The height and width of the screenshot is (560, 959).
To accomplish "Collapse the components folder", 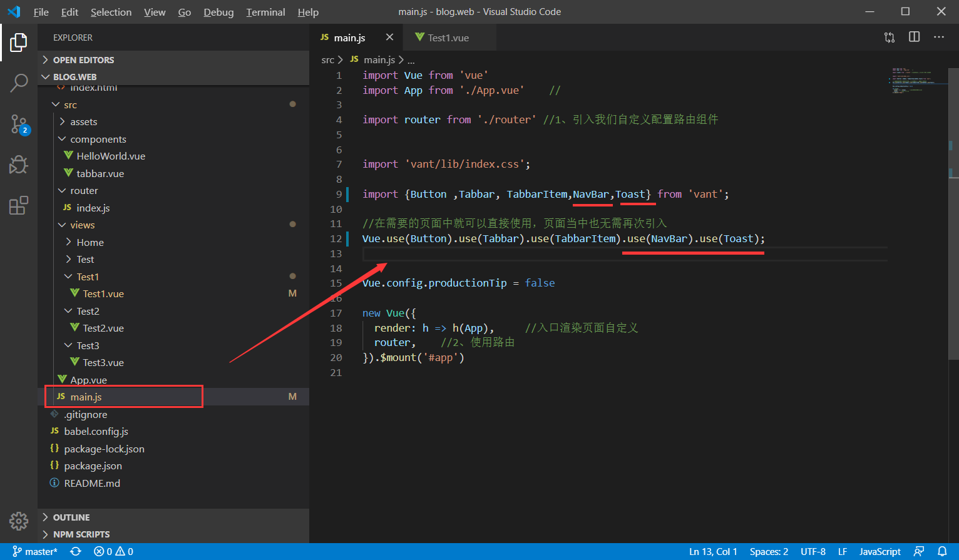I will [173, 139].
